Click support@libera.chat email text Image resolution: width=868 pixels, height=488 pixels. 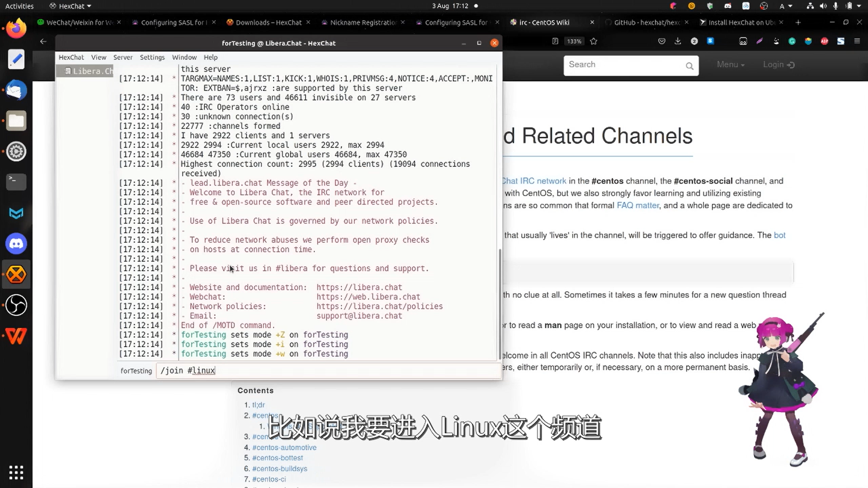[359, 316]
